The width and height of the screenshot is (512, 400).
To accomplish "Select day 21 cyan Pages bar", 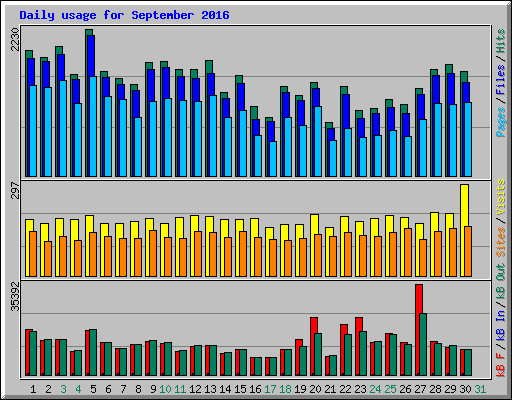I will tap(333, 158).
